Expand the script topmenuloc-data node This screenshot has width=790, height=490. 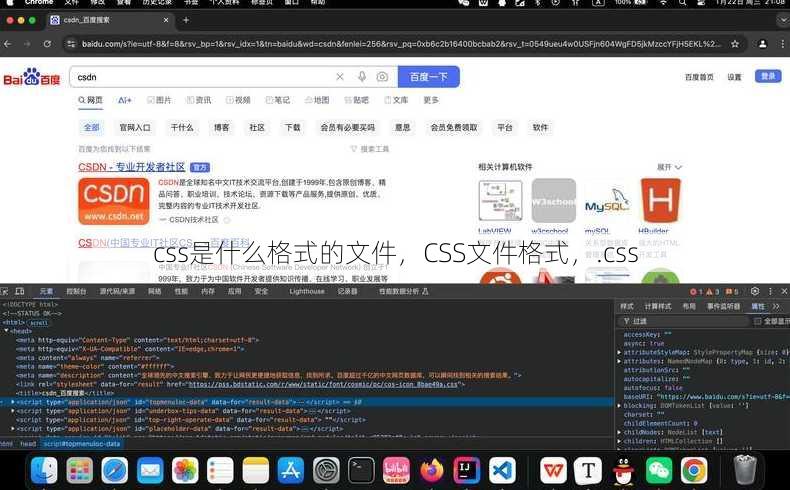[13, 402]
